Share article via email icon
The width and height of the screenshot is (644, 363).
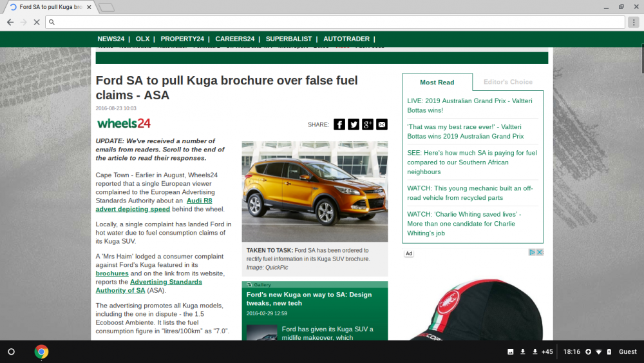click(381, 124)
